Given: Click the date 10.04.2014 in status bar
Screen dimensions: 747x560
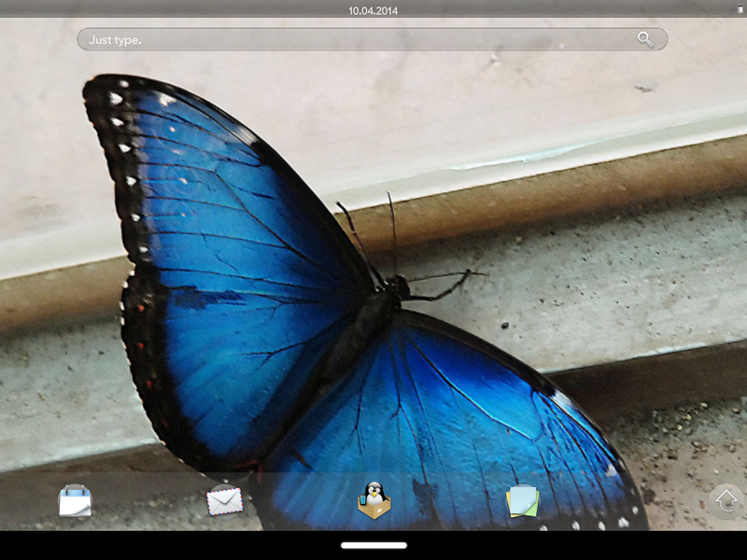Looking at the screenshot, I should click(373, 9).
